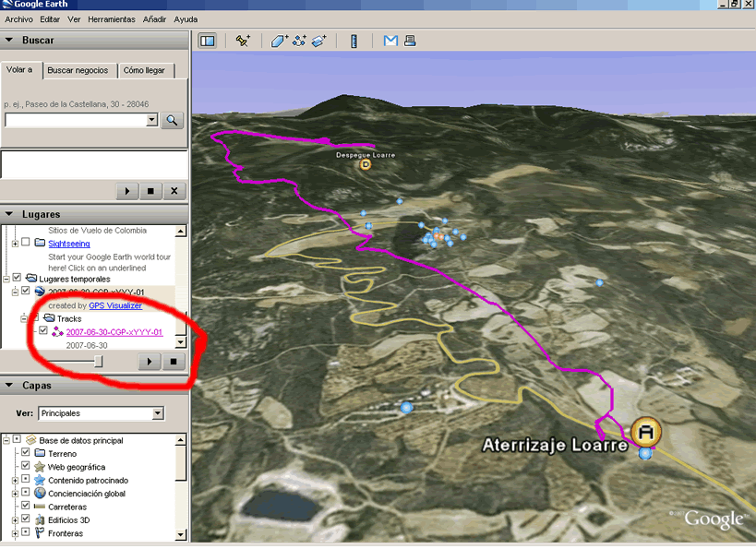Open the Ruler measuring tool
The image size is (756, 549).
(x=354, y=41)
